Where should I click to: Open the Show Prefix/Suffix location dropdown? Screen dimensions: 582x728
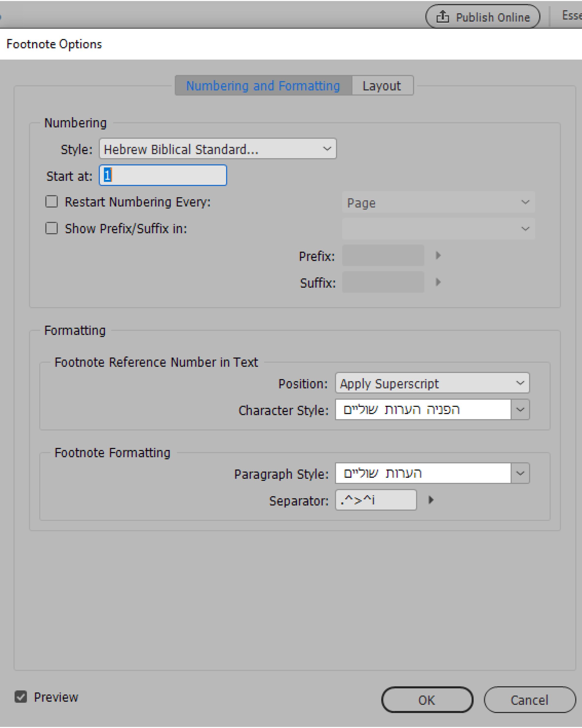(x=438, y=229)
